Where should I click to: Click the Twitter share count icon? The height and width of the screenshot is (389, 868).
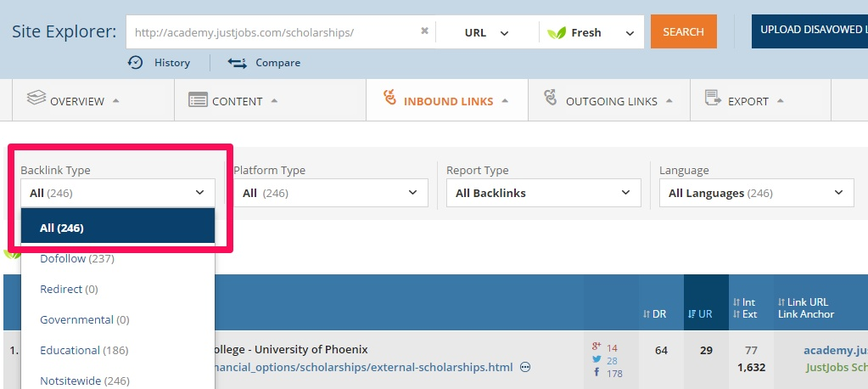[x=596, y=360]
